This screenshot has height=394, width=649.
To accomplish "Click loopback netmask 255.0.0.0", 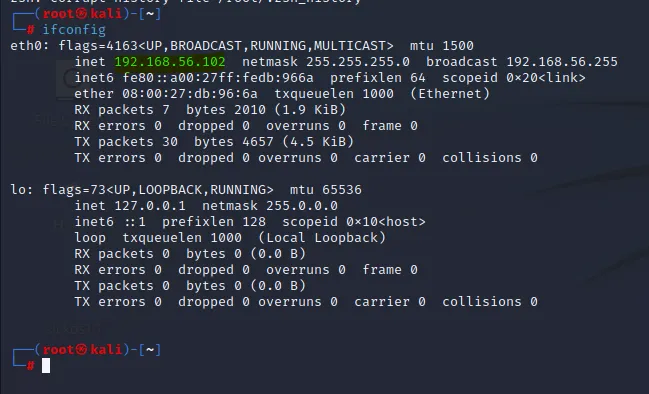I will pyautogui.click(x=302, y=206).
